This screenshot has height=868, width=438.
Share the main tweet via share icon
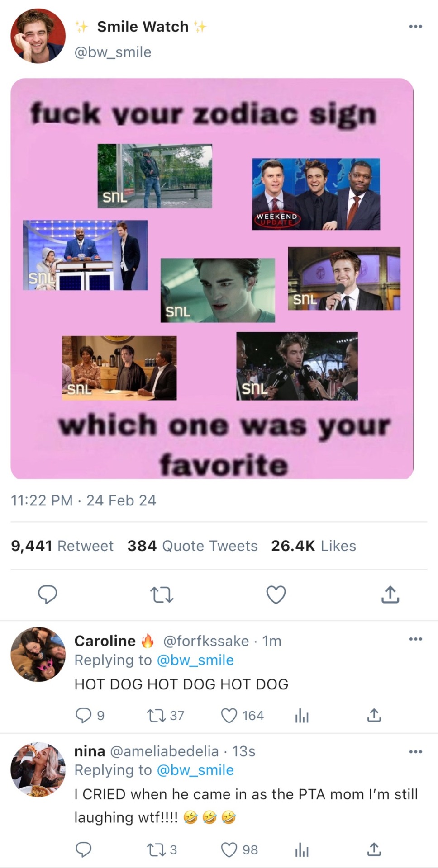390,594
